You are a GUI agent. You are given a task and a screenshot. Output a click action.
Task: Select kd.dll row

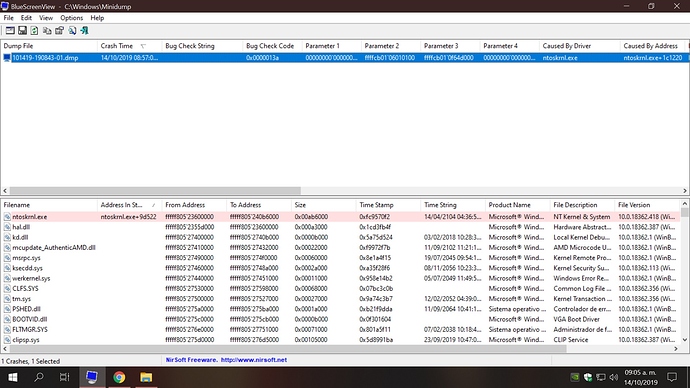[x=340, y=237]
